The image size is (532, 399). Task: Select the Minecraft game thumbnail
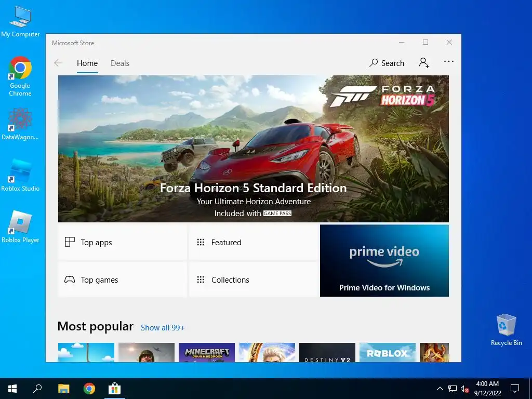click(x=207, y=352)
